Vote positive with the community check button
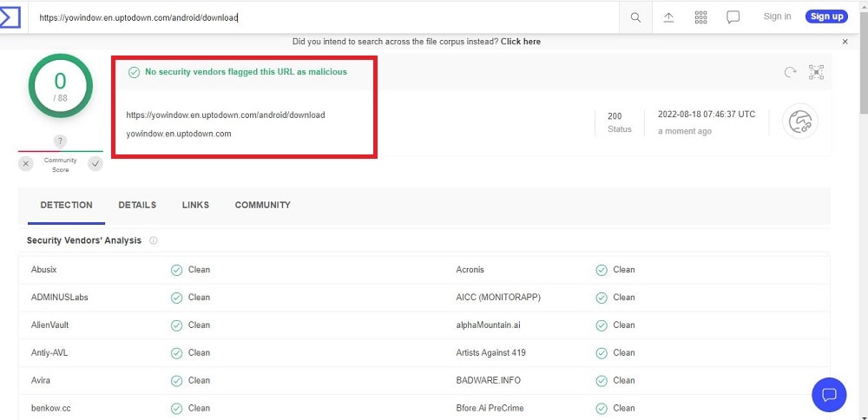This screenshot has width=868, height=420. click(x=95, y=164)
